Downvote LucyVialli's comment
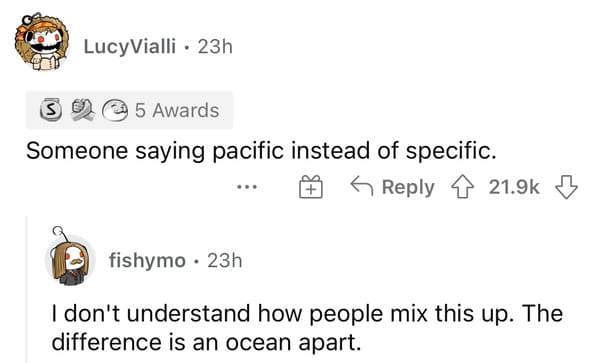This screenshot has height=363, width=599. point(566,187)
